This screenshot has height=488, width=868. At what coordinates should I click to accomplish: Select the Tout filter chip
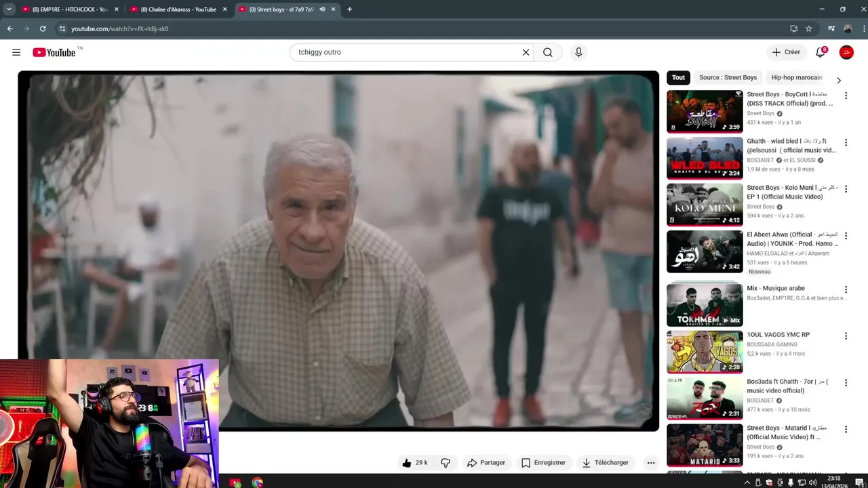tap(678, 77)
